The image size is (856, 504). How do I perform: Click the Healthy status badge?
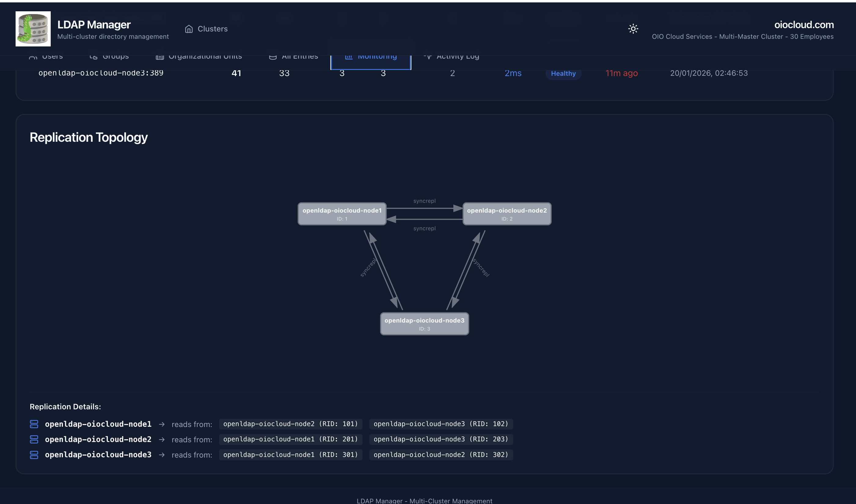tap(563, 73)
